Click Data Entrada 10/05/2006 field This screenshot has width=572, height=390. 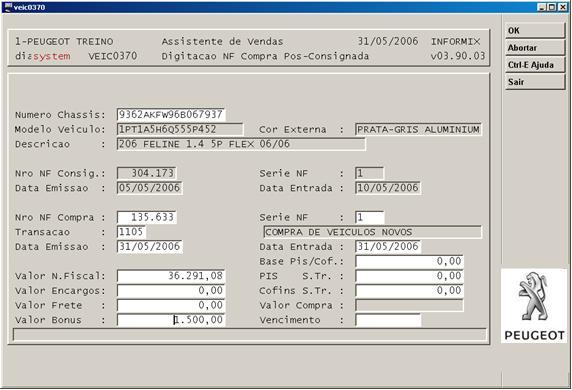pyautogui.click(x=388, y=188)
